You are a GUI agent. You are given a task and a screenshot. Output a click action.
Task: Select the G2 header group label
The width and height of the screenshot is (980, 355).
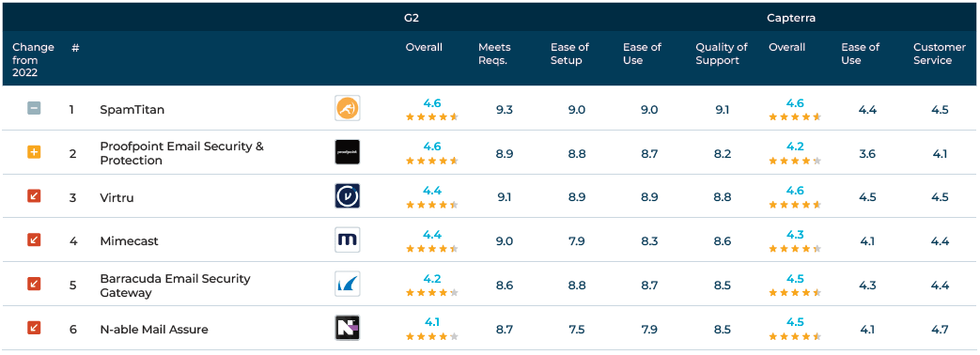(x=412, y=18)
